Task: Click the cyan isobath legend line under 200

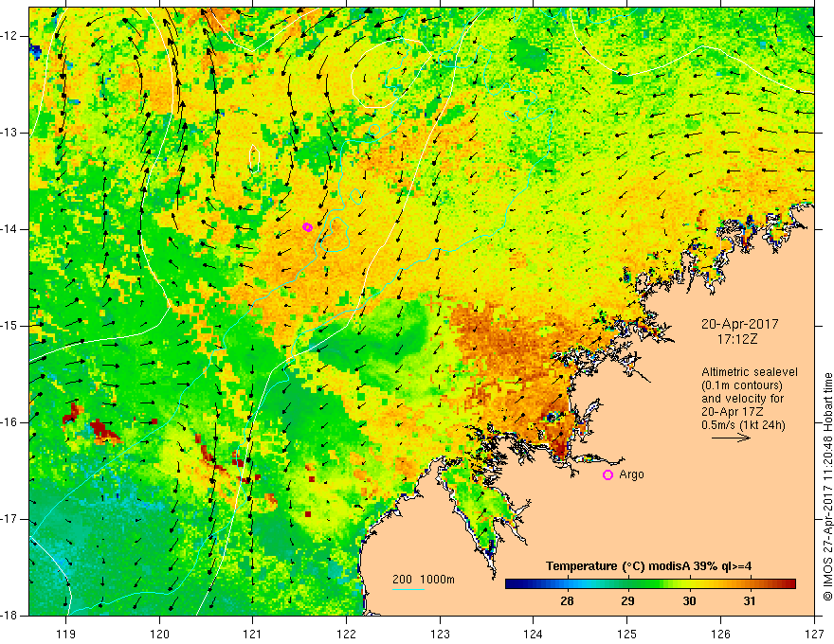Action: pyautogui.click(x=408, y=589)
